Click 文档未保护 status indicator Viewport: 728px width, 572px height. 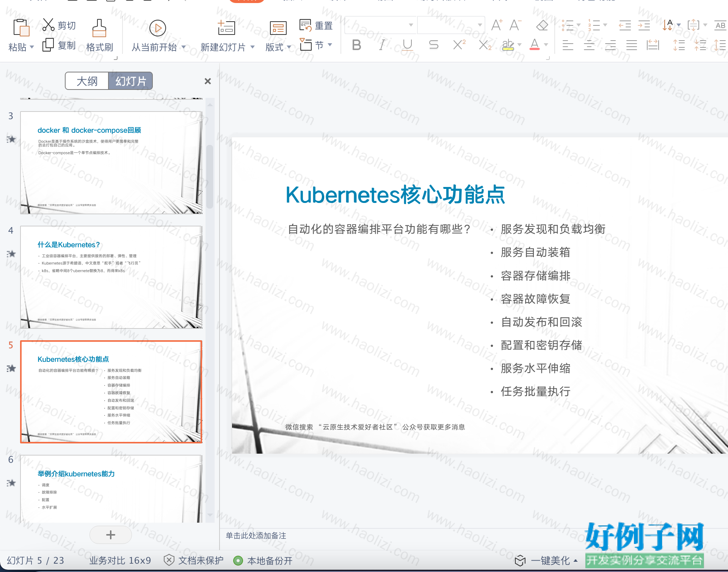pyautogui.click(x=193, y=561)
